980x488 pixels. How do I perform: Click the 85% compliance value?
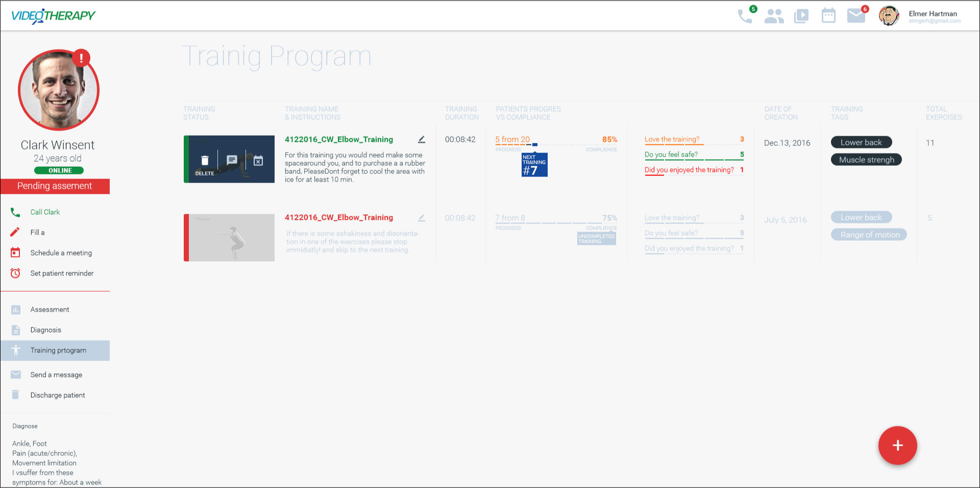pos(609,139)
